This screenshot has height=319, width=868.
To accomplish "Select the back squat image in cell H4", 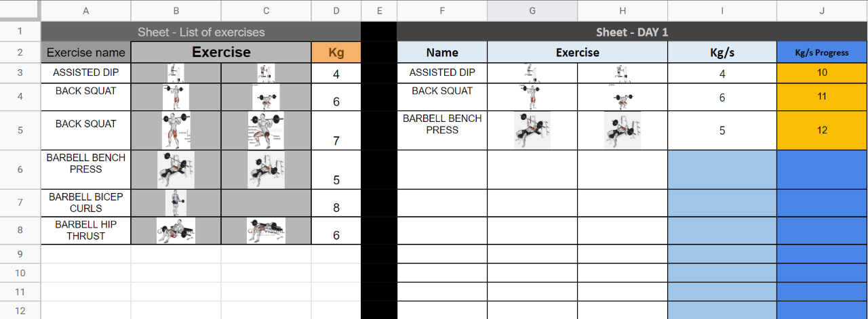I will (x=623, y=98).
